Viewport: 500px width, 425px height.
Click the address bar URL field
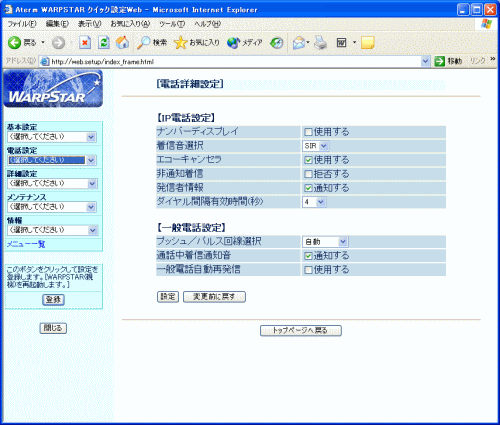pos(235,61)
